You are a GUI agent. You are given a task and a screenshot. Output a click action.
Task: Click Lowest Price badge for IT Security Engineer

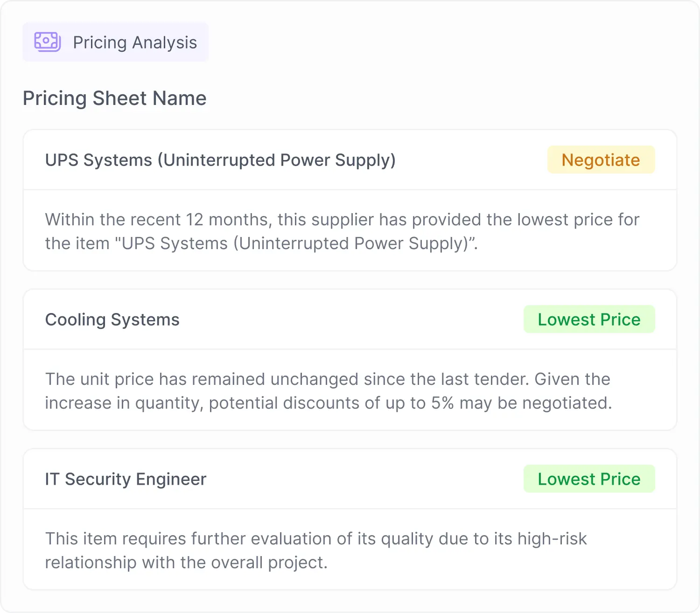pyautogui.click(x=589, y=479)
